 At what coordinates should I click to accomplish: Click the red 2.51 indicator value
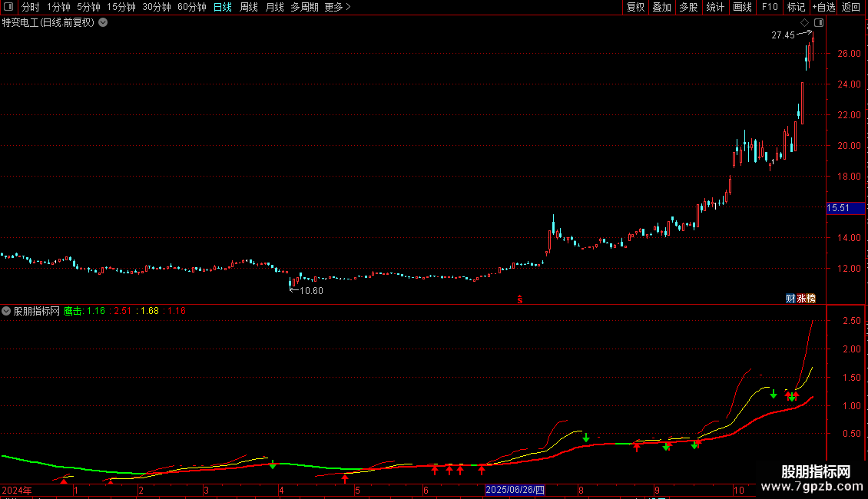pyautogui.click(x=122, y=311)
